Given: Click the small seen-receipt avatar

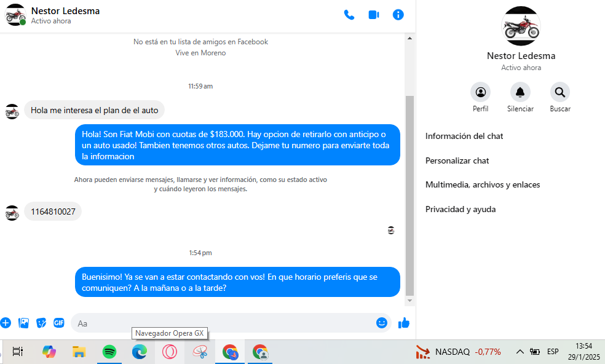Looking at the screenshot, I should pyautogui.click(x=391, y=231).
